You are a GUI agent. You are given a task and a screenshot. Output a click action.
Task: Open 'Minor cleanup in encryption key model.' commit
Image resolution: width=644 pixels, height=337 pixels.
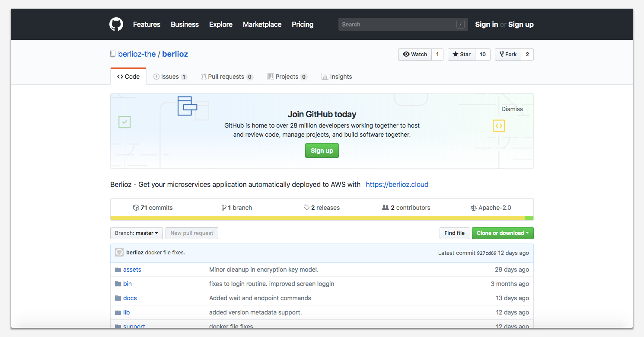click(x=264, y=270)
